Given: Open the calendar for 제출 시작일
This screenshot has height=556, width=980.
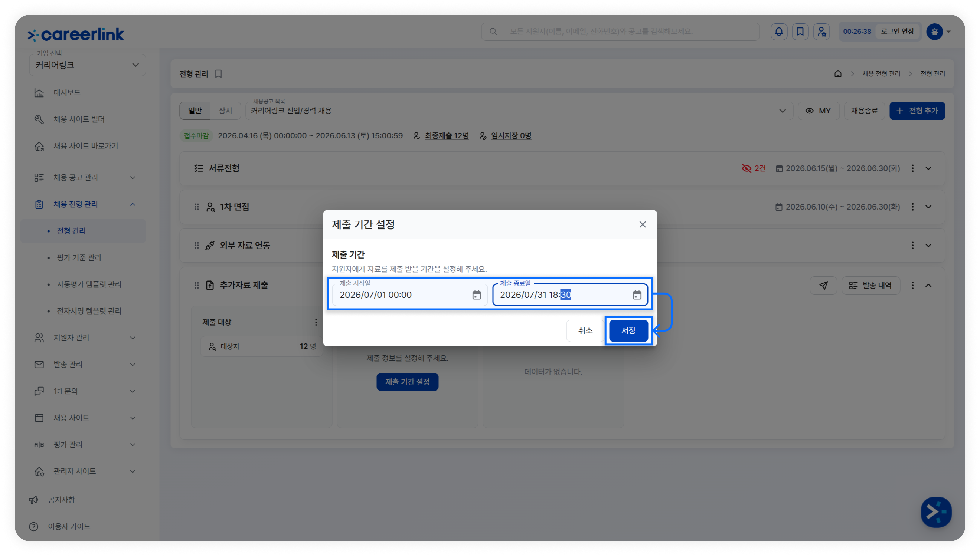Looking at the screenshot, I should 476,295.
